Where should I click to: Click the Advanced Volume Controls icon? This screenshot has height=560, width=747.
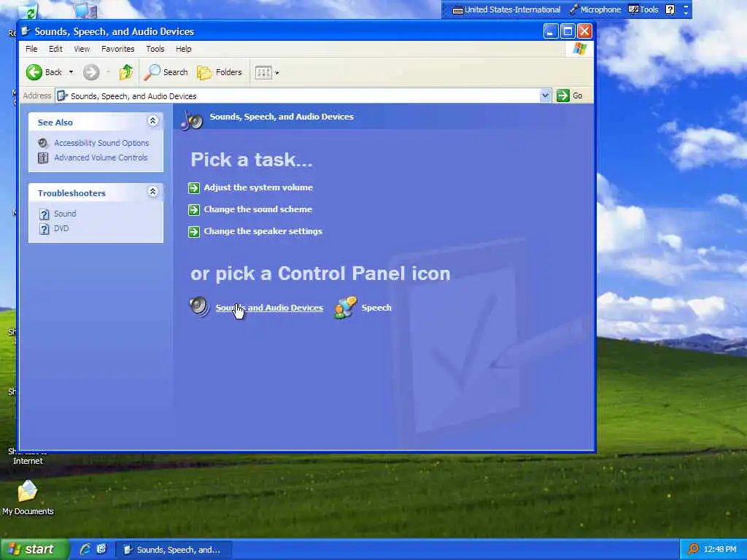(x=43, y=157)
